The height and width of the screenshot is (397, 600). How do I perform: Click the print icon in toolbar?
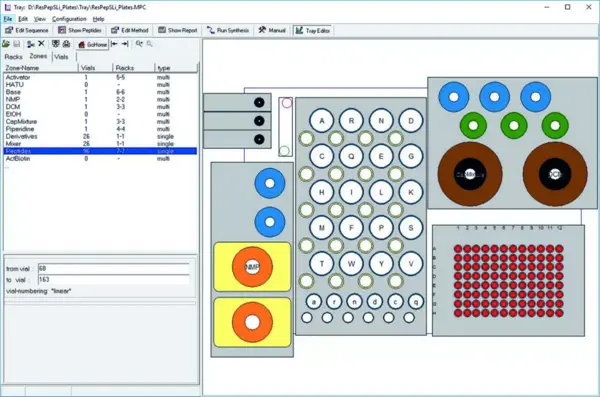(x=66, y=44)
